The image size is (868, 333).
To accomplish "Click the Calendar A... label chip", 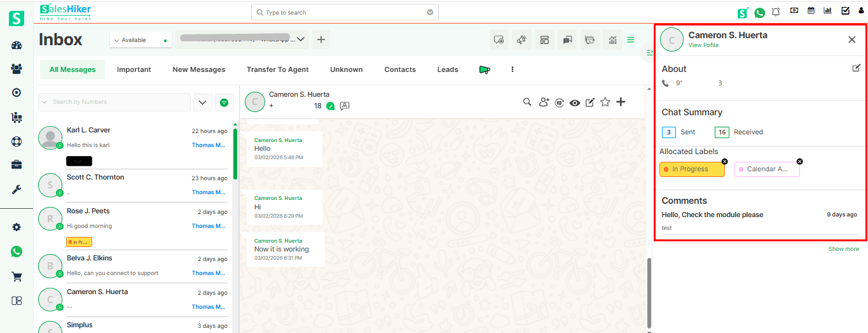I will pos(767,169).
